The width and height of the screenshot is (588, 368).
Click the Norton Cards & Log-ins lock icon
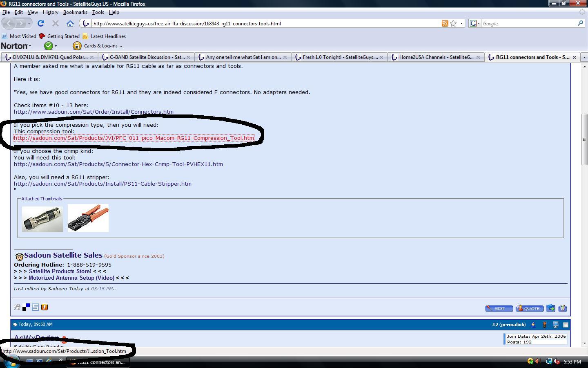click(x=77, y=46)
